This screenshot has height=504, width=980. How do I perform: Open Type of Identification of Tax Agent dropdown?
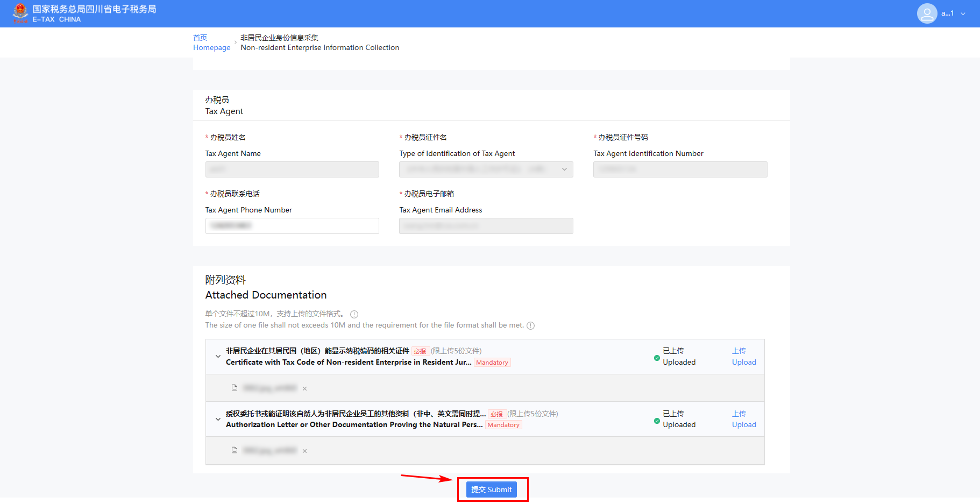click(486, 169)
